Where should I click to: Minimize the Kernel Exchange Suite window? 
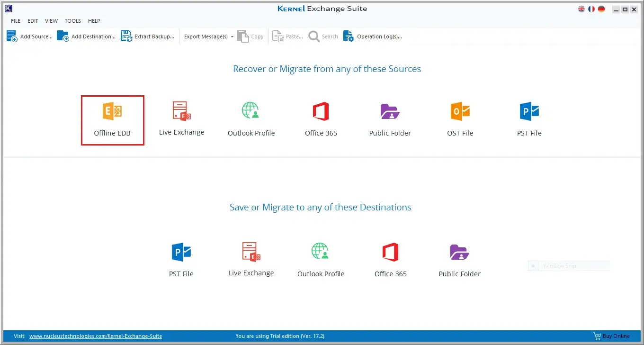tap(616, 9)
